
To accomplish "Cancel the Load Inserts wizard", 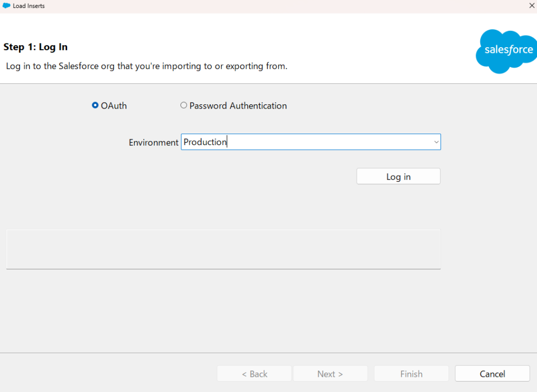I will (x=492, y=374).
